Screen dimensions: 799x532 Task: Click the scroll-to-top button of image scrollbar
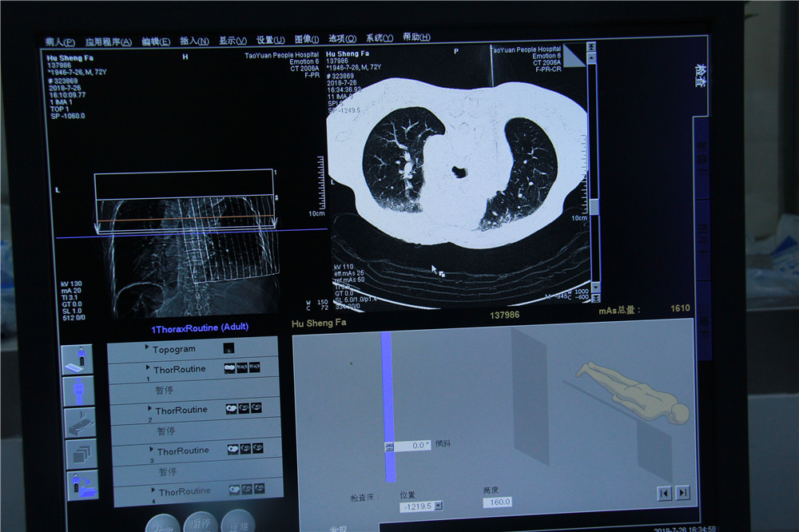[591, 46]
